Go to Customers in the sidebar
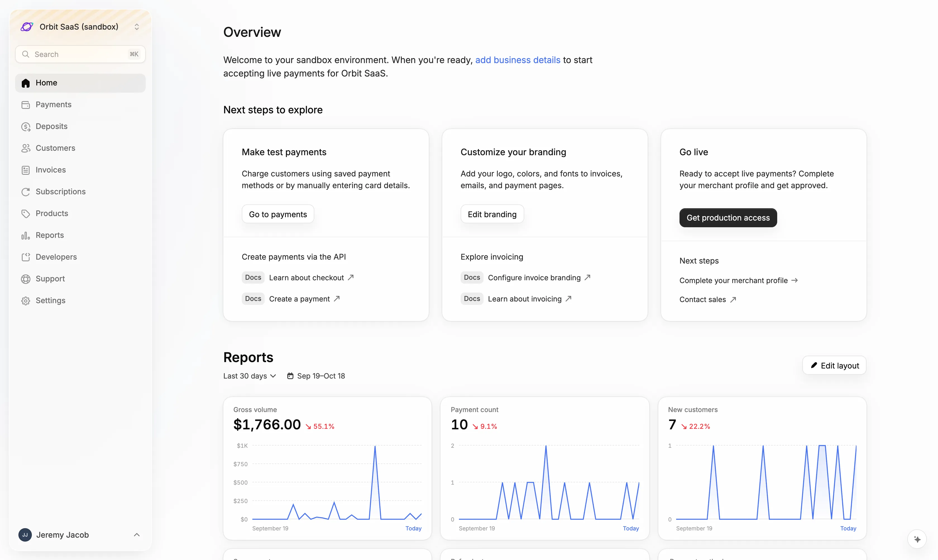Viewport: 938px width, 560px height. 80,148
